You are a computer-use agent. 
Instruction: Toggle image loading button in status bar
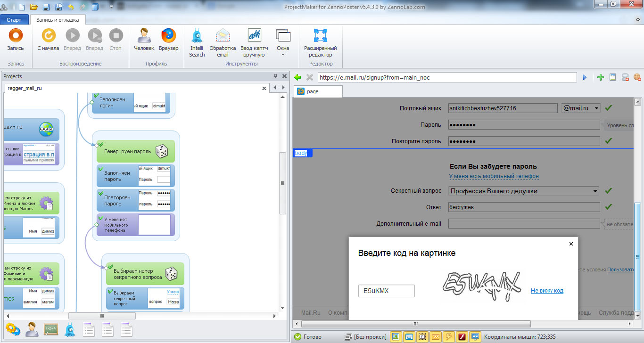coord(396,337)
